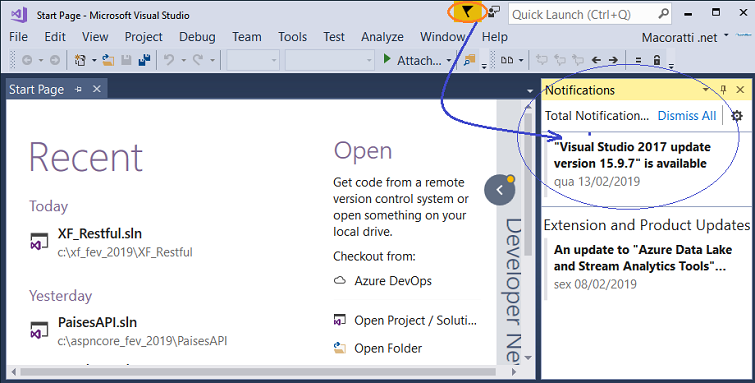Image resolution: width=755 pixels, height=383 pixels.
Task: Open the Tools menu
Action: pos(292,37)
